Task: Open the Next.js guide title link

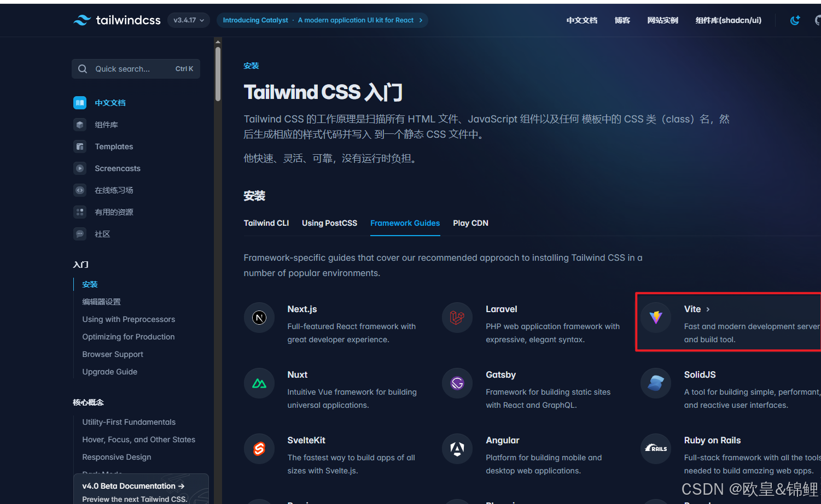Action: (x=302, y=309)
